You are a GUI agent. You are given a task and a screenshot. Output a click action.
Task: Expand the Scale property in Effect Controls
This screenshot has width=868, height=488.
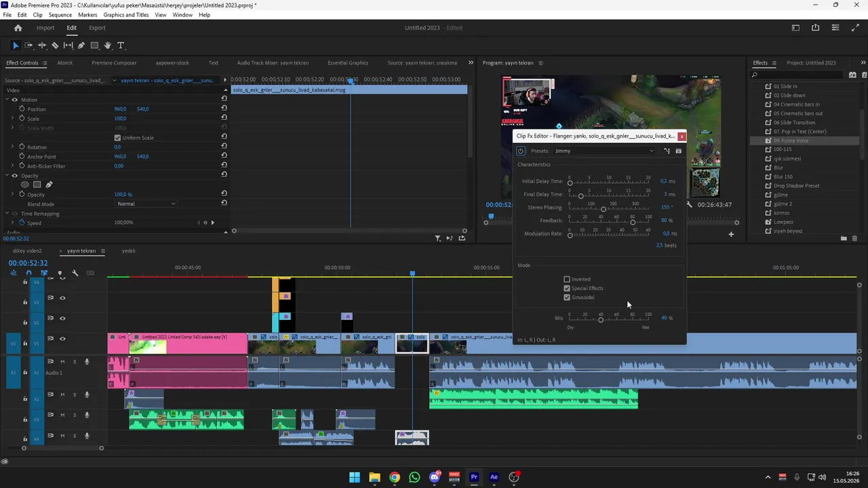click(x=12, y=119)
